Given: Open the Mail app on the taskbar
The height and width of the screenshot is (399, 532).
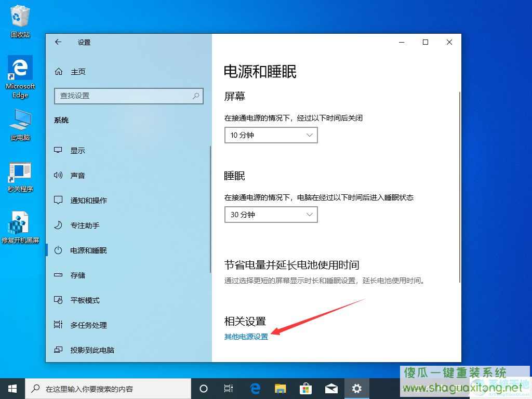Looking at the screenshot, I should pos(331,389).
